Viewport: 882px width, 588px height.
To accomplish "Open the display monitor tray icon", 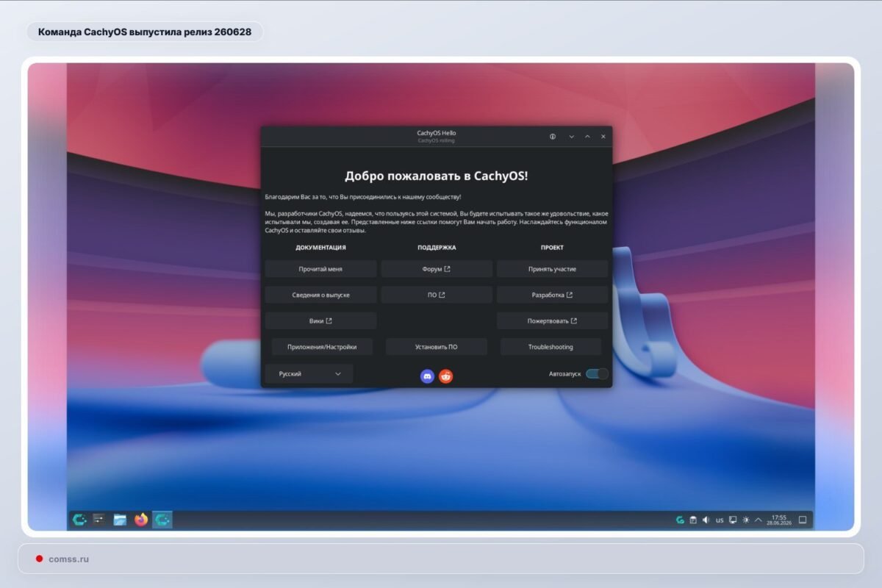I will 733,520.
